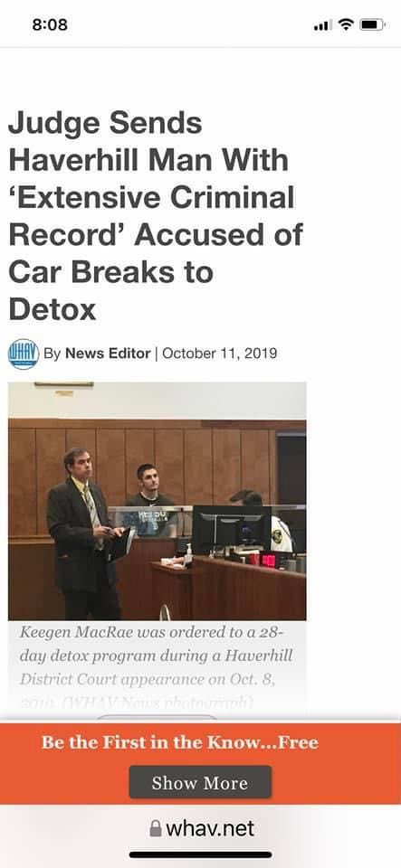Tap the whav.net address bar
Viewport: 401px width, 868px height.
point(202,829)
